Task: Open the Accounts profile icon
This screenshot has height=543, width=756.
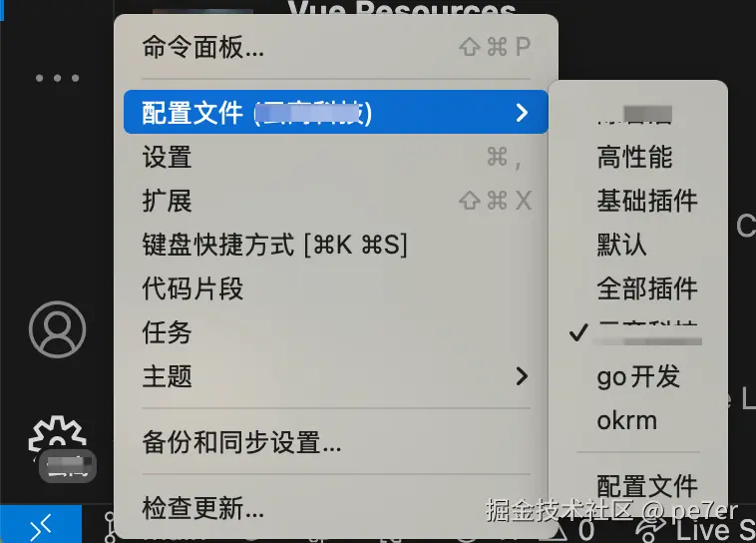Action: tap(57, 329)
